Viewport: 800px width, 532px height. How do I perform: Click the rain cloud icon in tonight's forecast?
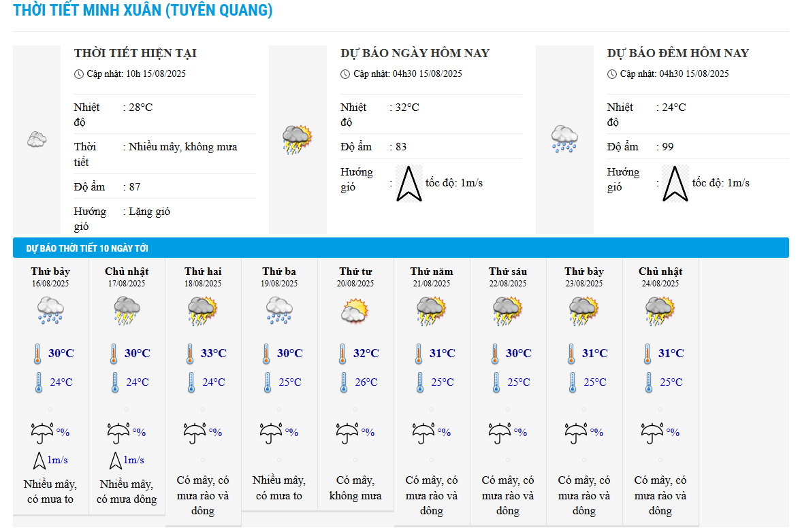[564, 139]
